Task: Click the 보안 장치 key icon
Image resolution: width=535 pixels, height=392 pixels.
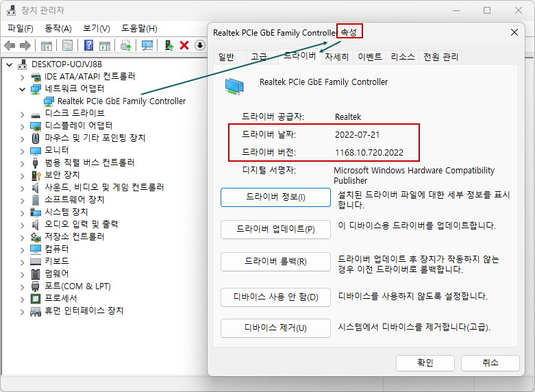Action: 36,175
